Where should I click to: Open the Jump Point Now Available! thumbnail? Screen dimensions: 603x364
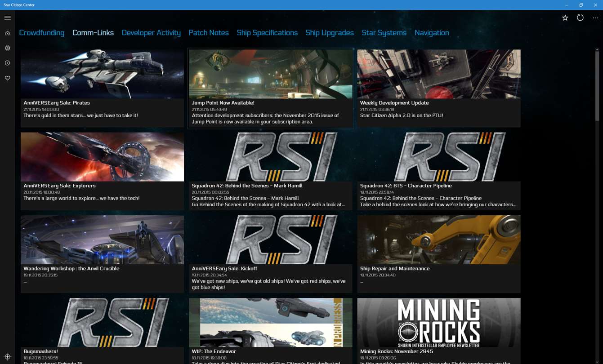[x=271, y=74]
